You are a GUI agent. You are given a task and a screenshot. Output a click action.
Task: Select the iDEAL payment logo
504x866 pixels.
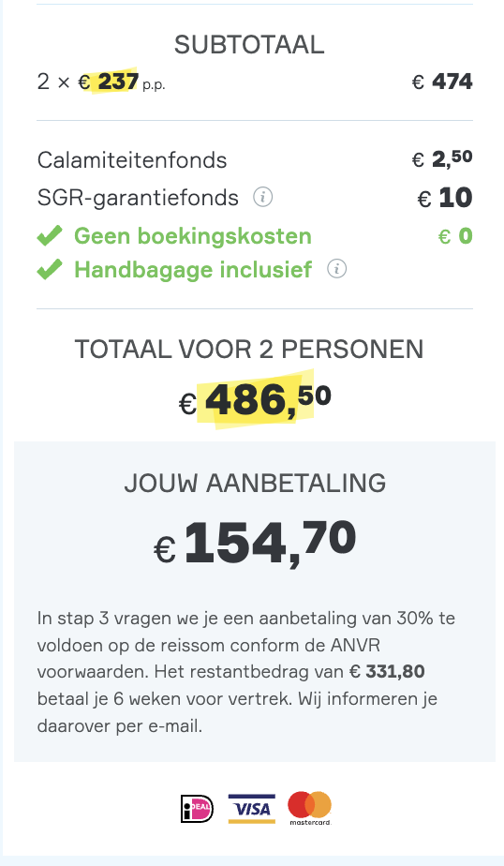click(197, 809)
